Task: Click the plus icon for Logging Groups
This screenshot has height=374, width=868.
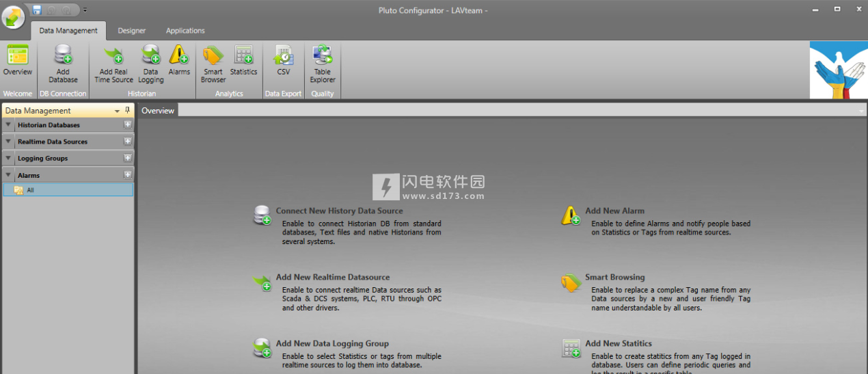Action: [x=127, y=157]
